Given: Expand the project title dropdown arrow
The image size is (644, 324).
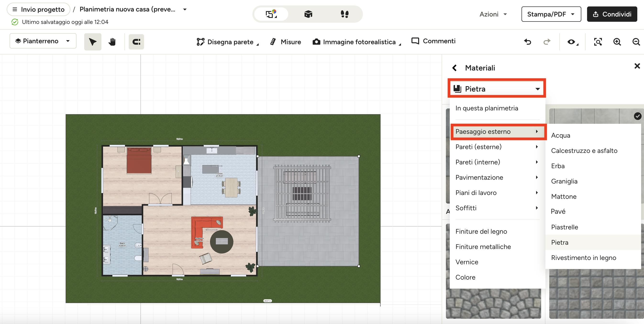Looking at the screenshot, I should tap(185, 10).
